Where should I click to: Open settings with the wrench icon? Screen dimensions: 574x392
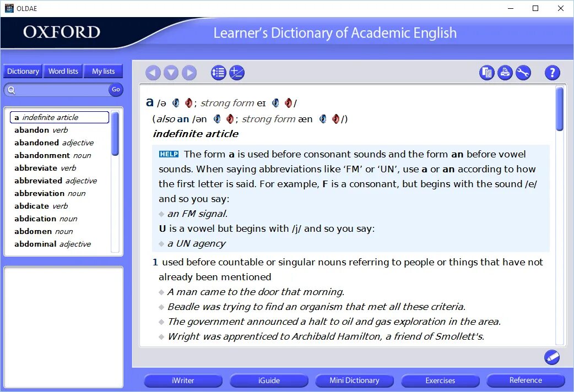click(523, 73)
